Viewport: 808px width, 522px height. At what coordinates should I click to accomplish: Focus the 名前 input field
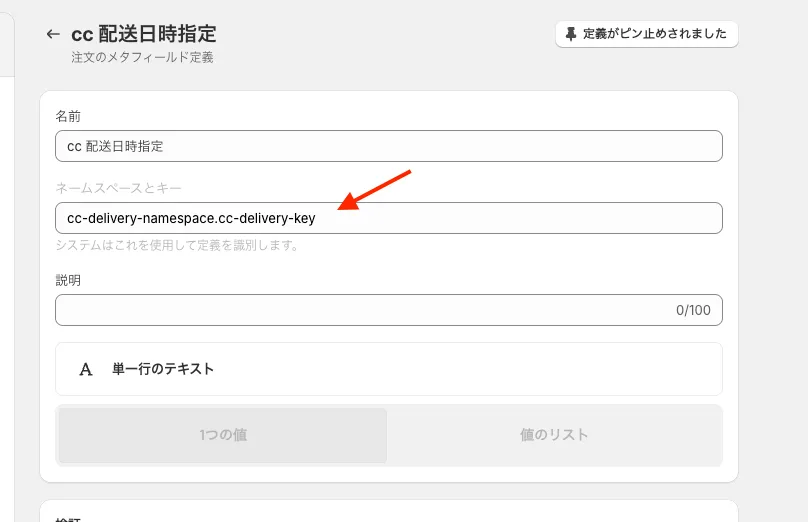pyautogui.click(x=388, y=146)
